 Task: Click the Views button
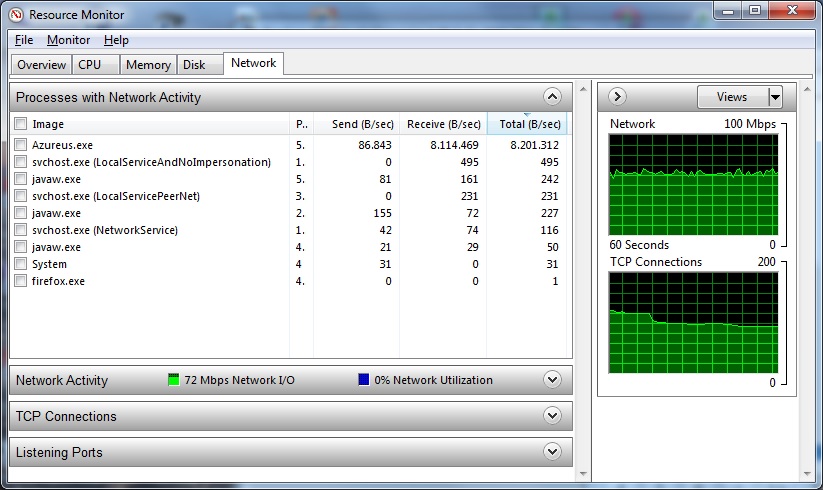732,97
